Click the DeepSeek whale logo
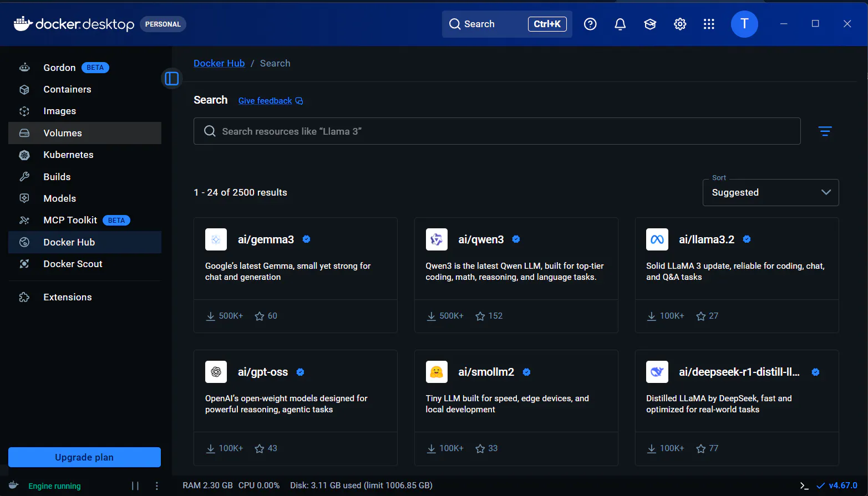868x496 pixels. [x=657, y=372]
